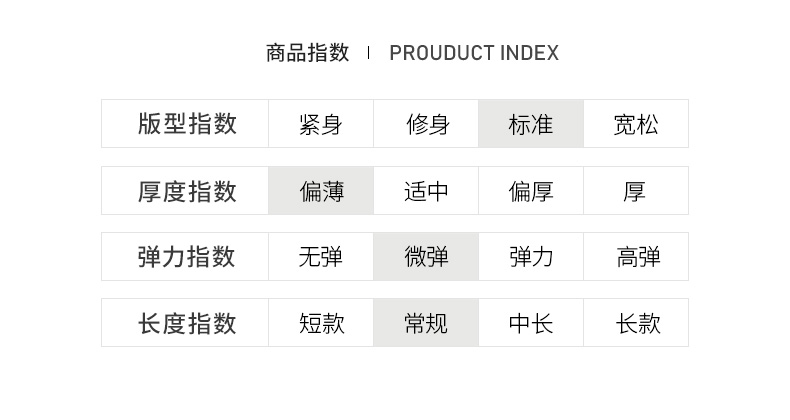Click the 商品指数 heading text
This screenshot has height=420, width=790.
(307, 53)
